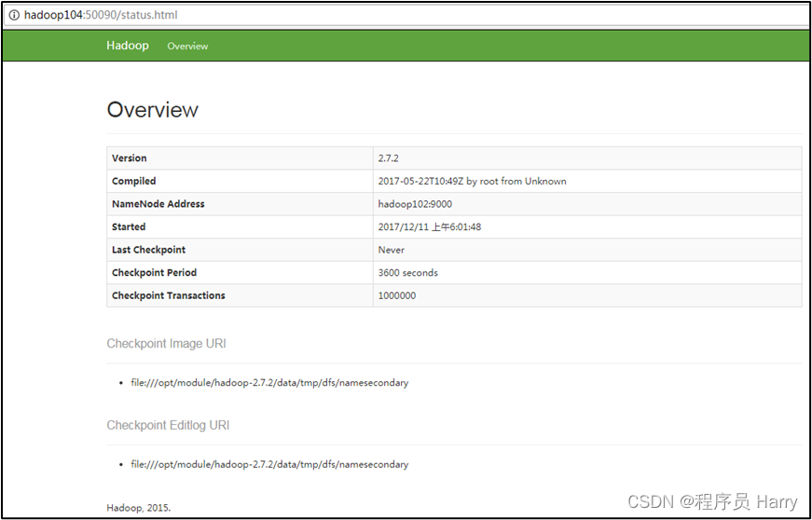
Task: Select the Version row label
Action: click(x=129, y=158)
